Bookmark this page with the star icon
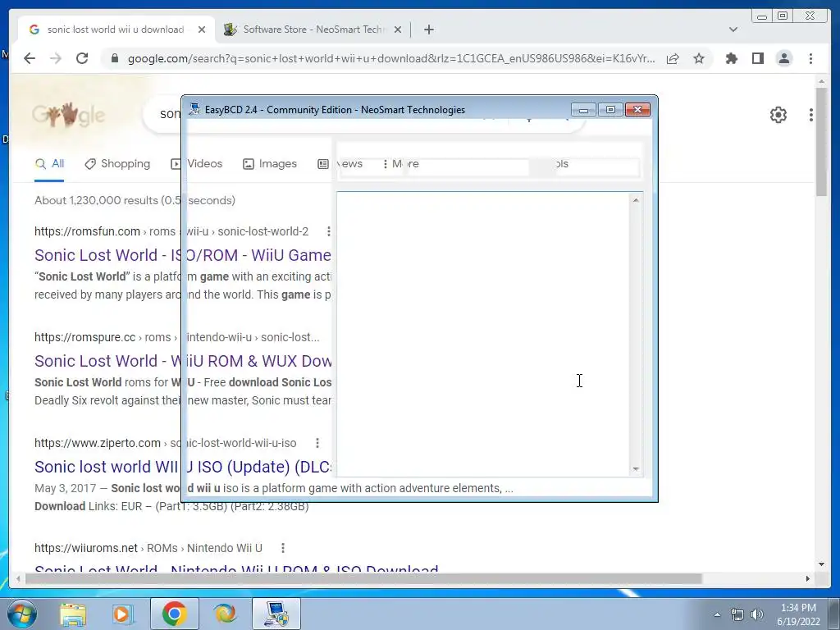 [x=699, y=58]
